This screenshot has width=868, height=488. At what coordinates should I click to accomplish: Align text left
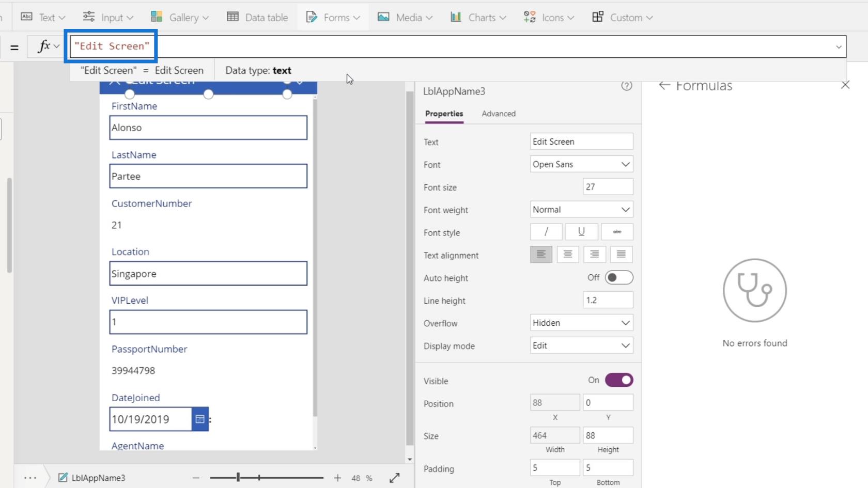[x=541, y=255]
